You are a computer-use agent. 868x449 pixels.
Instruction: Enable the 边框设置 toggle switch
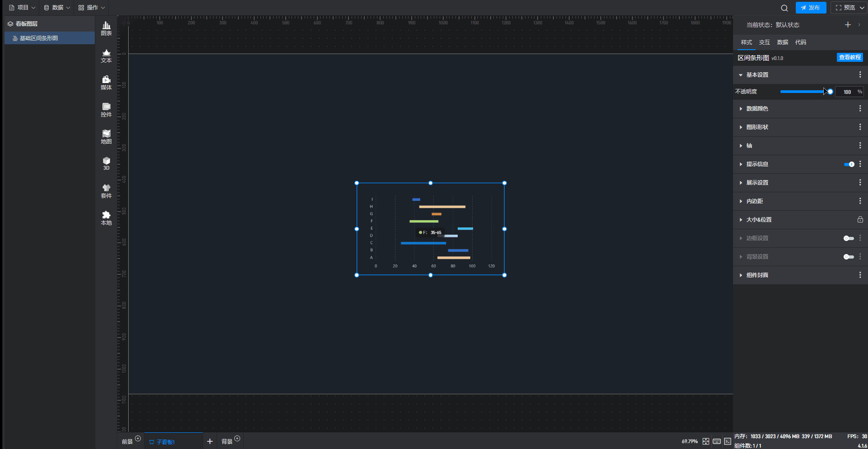(x=849, y=238)
